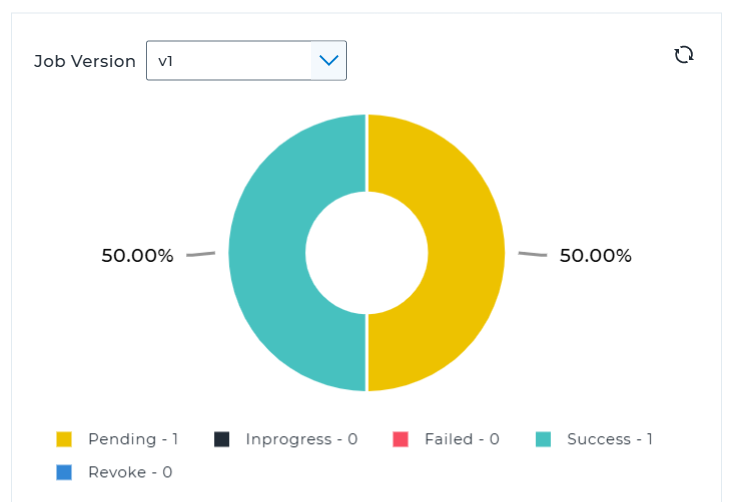Click the refresh chart icon
Viewport: 736px width, 502px height.
click(x=684, y=55)
